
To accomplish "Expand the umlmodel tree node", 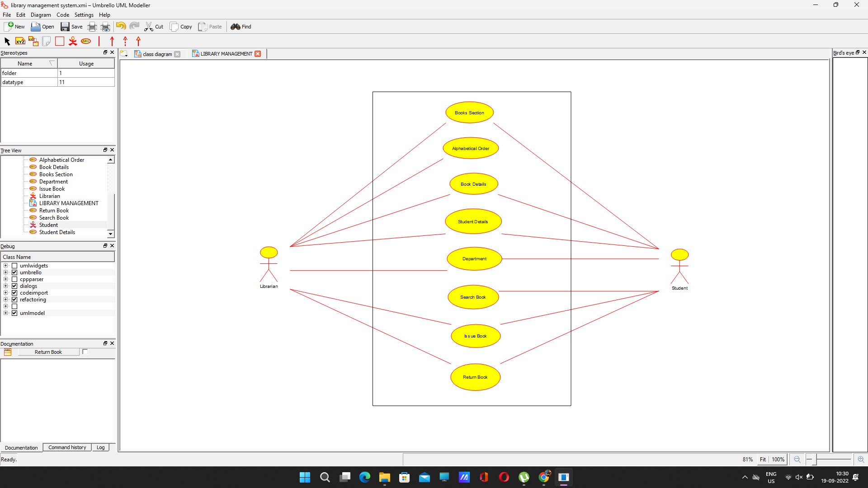I will tap(6, 313).
